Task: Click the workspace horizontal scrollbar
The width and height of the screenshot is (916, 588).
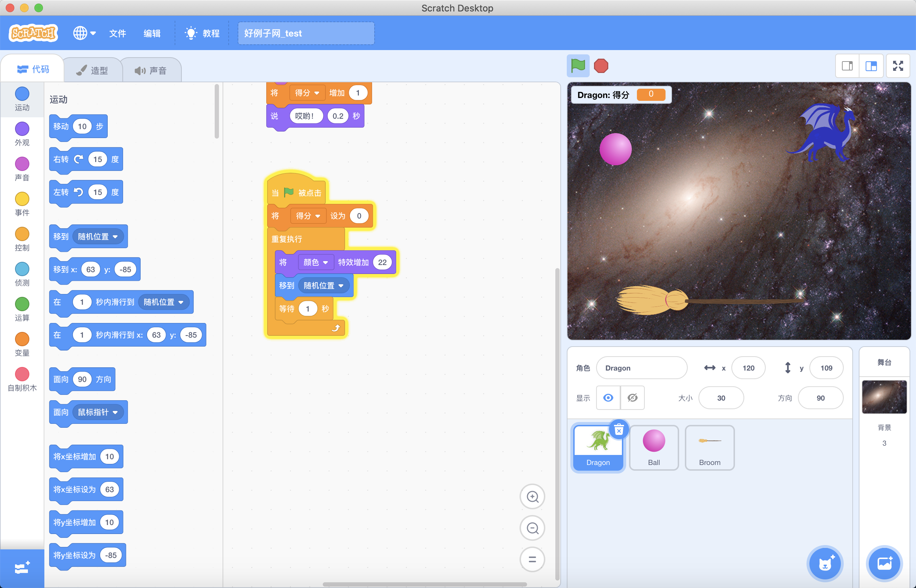Action: tap(425, 584)
